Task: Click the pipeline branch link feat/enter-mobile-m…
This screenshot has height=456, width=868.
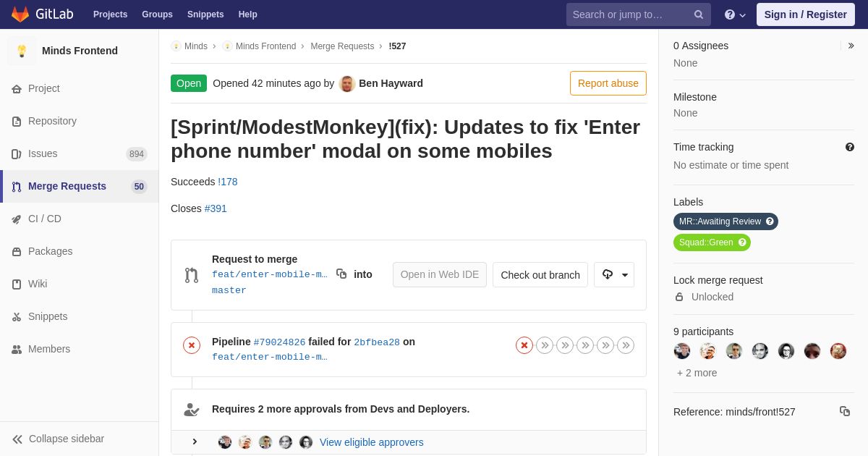Action: (270, 357)
